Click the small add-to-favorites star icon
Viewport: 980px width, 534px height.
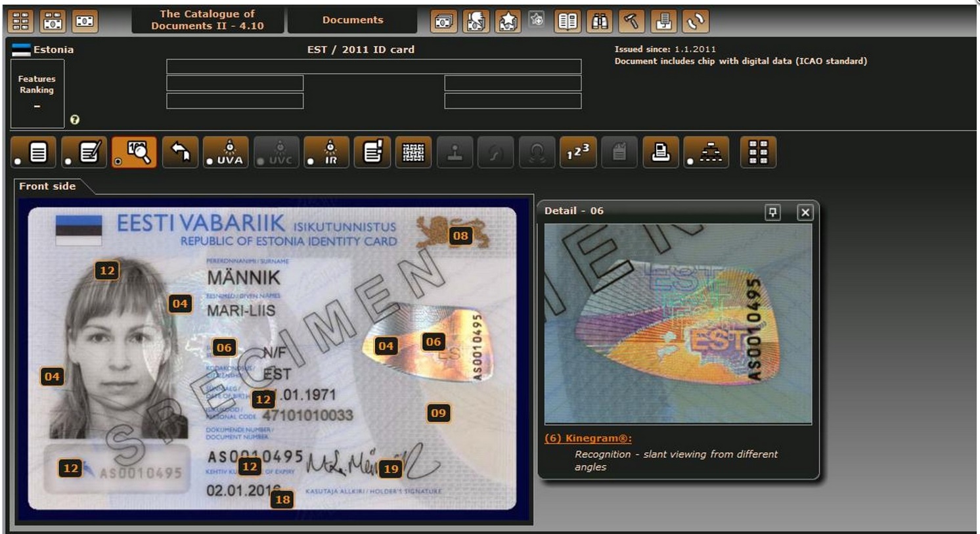(x=537, y=20)
